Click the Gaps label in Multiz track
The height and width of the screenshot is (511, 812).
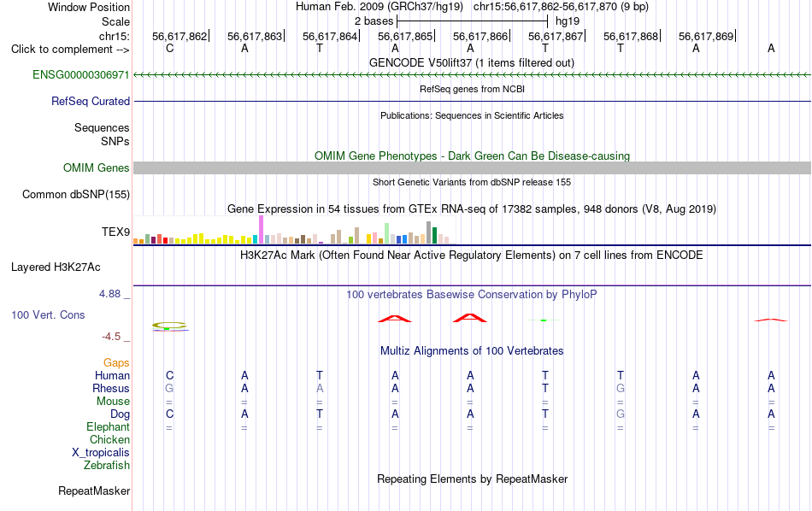coord(116,362)
